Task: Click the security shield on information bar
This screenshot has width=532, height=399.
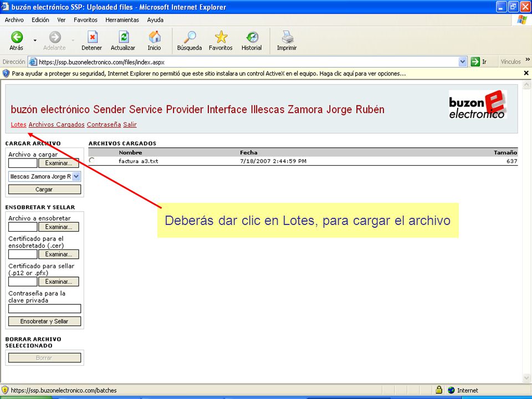Action: click(x=6, y=73)
